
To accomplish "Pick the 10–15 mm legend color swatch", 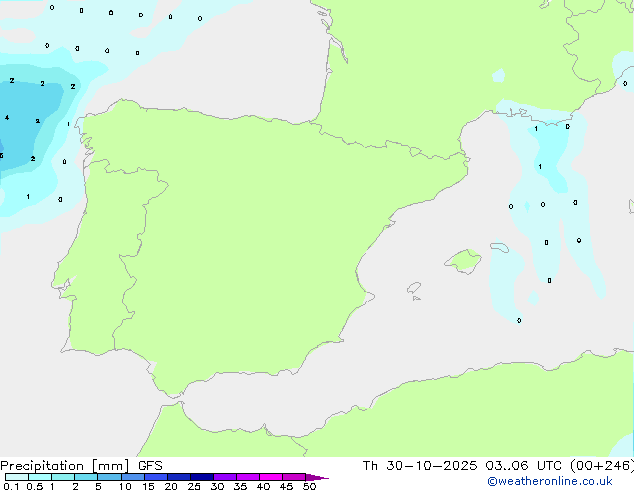I will tap(132, 477).
